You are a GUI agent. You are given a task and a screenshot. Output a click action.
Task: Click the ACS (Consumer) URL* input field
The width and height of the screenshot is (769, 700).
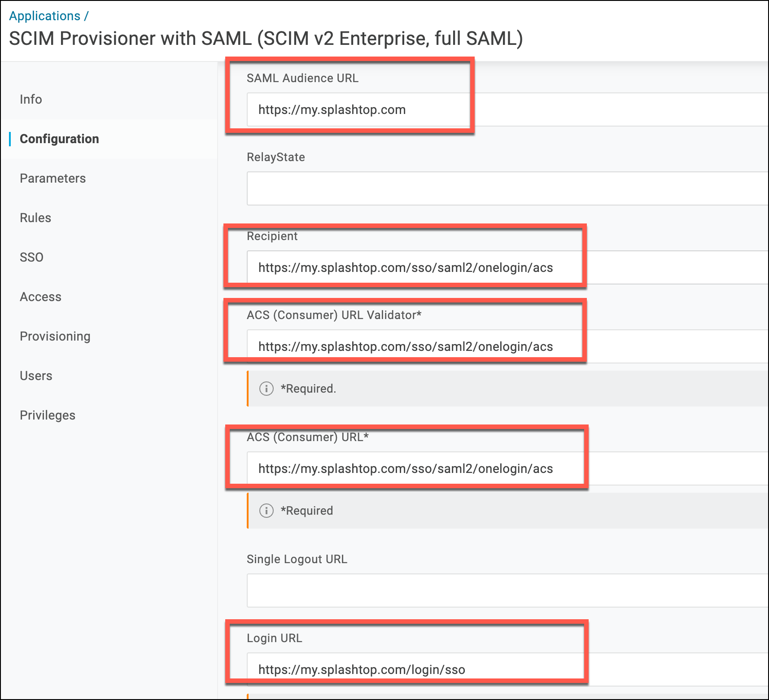point(507,468)
